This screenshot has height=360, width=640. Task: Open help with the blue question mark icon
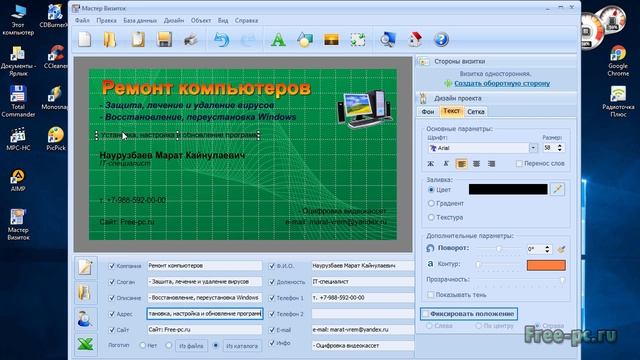441,40
